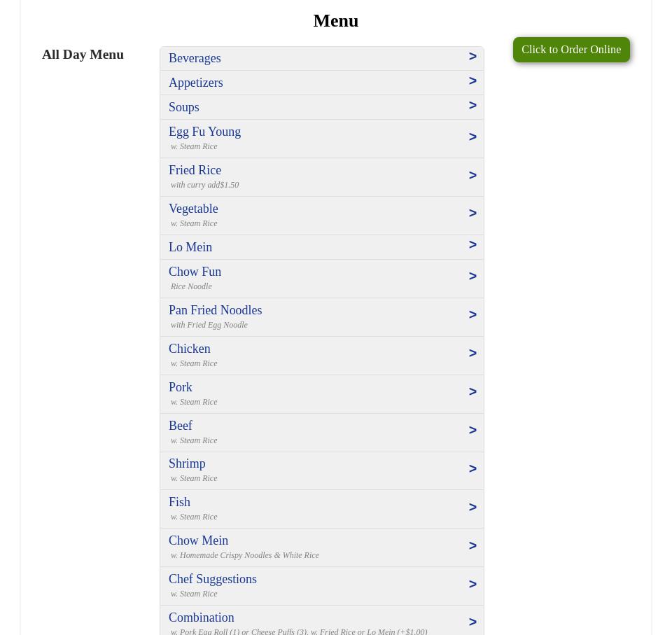The width and height of the screenshot is (672, 635).
Task: Click the Pork category link
Action: click(181, 387)
